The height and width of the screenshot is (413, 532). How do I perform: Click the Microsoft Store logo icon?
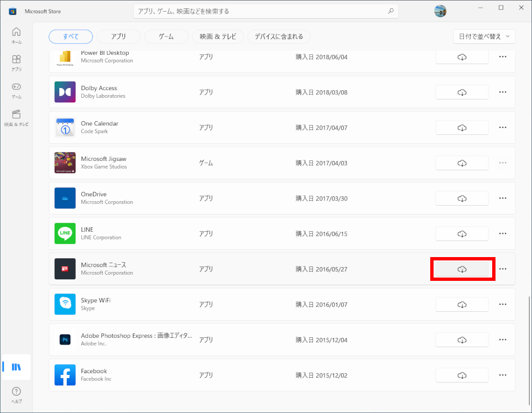coord(13,11)
